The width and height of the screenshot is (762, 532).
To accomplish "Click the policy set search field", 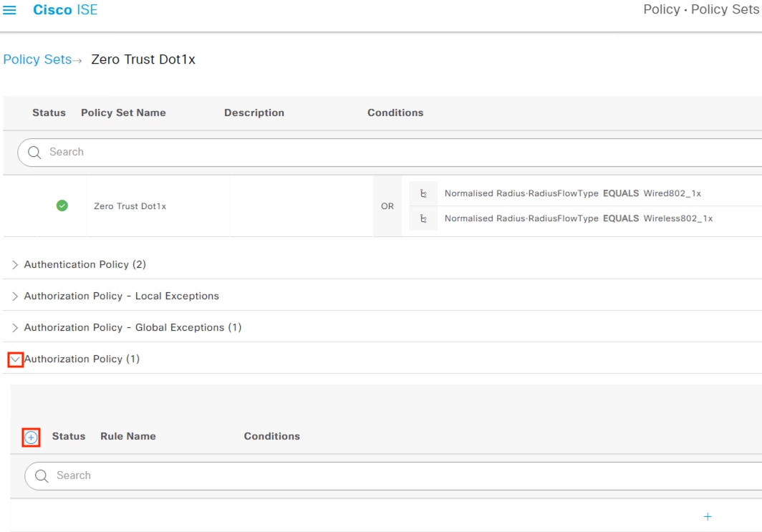I will click(x=390, y=152).
